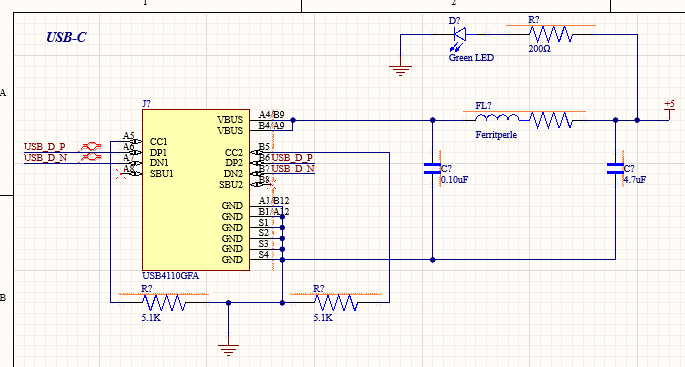Click the 200Ω resistor symbol
The height and width of the screenshot is (367, 685).
click(x=550, y=34)
